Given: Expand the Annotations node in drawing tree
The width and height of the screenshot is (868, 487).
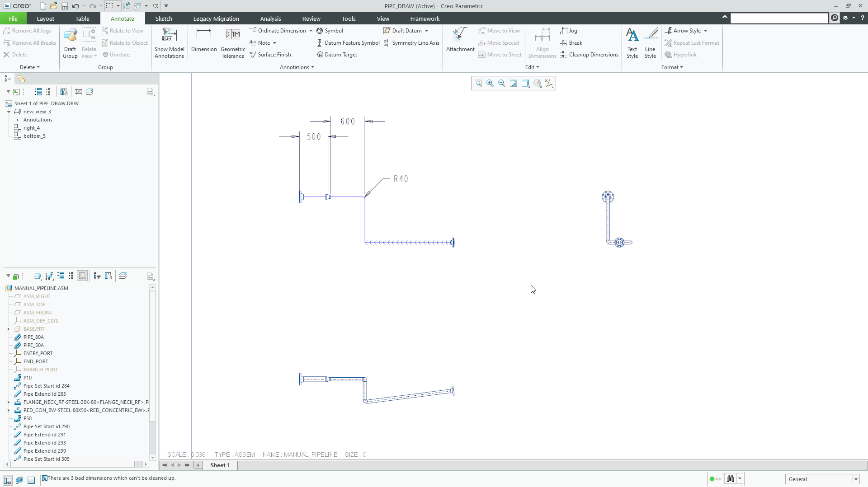Looking at the screenshot, I should point(18,120).
